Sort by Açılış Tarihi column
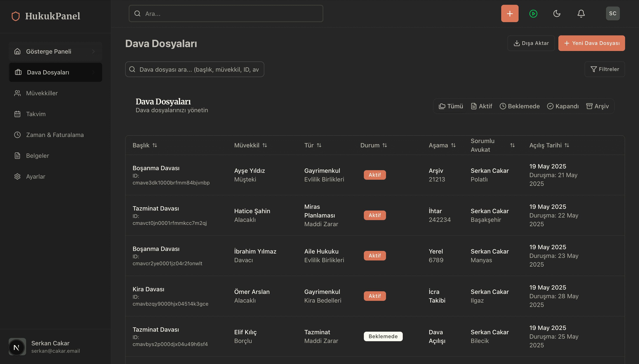This screenshot has width=639, height=364. click(x=549, y=145)
